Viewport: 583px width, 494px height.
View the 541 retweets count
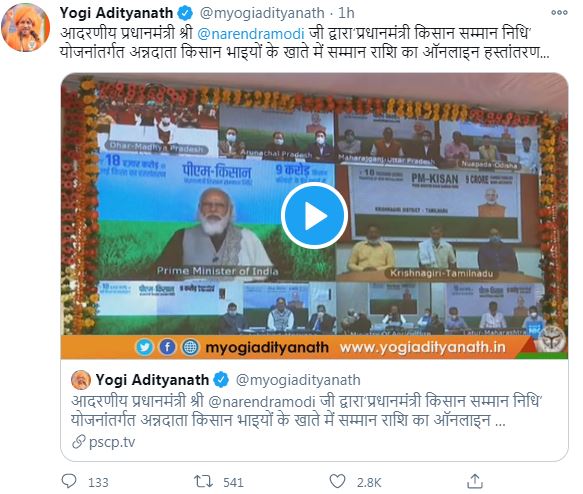[x=233, y=482]
